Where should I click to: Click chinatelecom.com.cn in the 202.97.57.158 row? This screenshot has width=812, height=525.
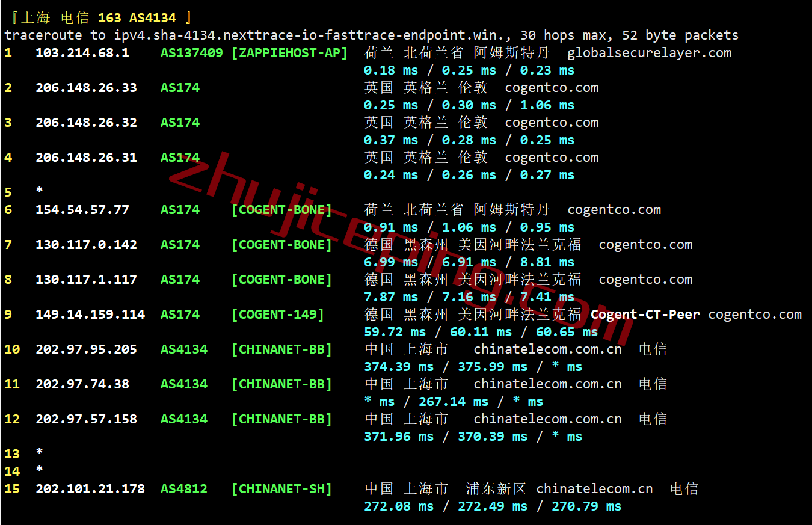548,419
